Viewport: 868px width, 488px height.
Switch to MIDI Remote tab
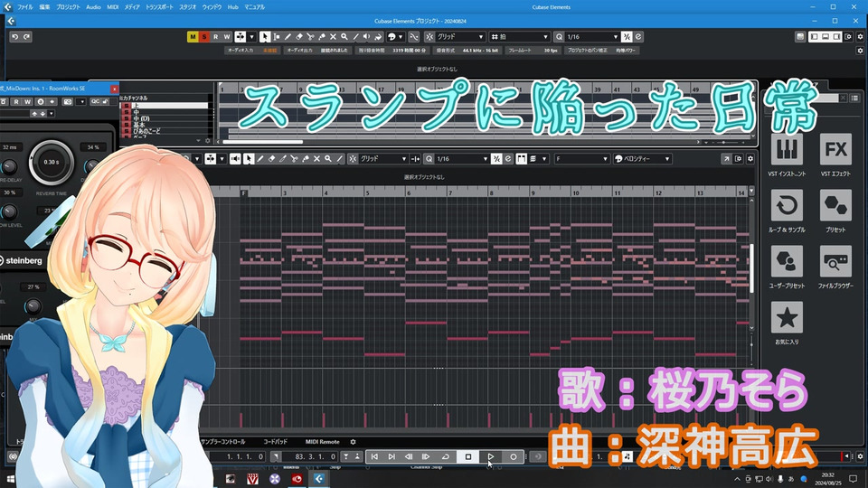(322, 442)
